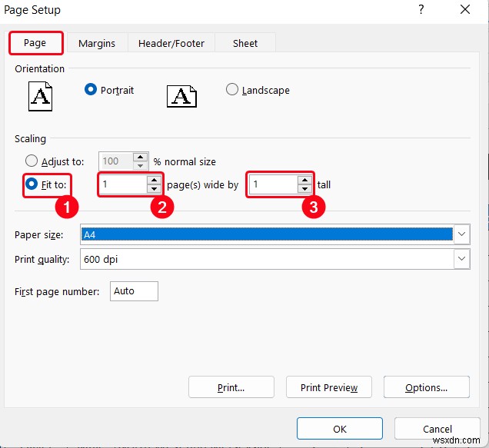Close the Page Setup dialog
This screenshot has width=489, height=448.
pos(465,9)
